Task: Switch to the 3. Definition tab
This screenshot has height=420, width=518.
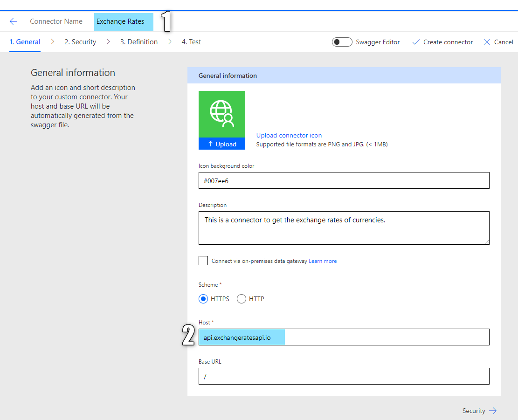Action: tap(139, 42)
